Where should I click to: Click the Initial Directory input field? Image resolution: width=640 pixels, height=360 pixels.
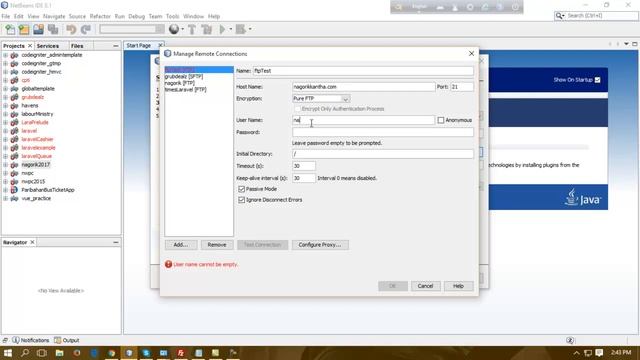(382, 154)
